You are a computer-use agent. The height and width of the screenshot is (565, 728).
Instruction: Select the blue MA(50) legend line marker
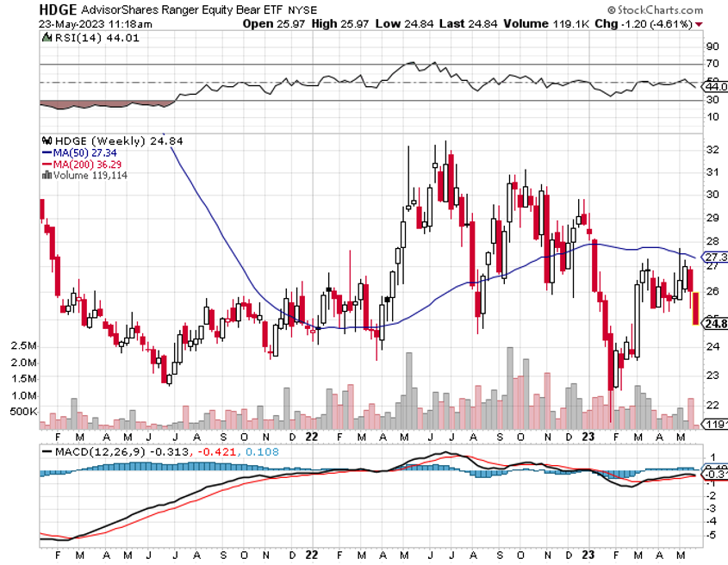pyautogui.click(x=47, y=152)
